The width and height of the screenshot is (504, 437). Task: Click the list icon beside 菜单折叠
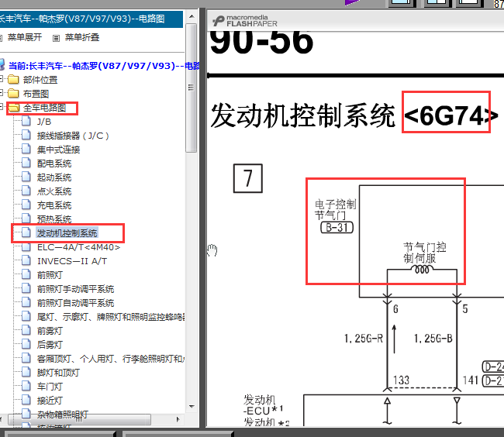pos(57,39)
